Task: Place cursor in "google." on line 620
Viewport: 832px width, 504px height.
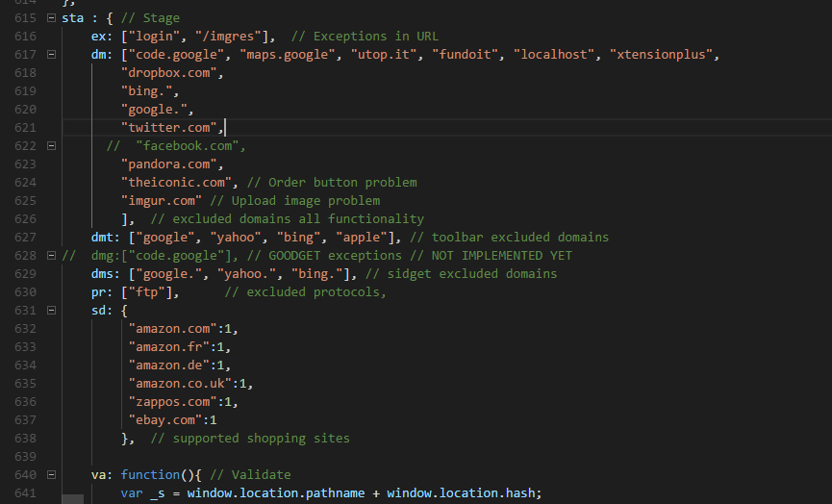Action: (x=155, y=110)
